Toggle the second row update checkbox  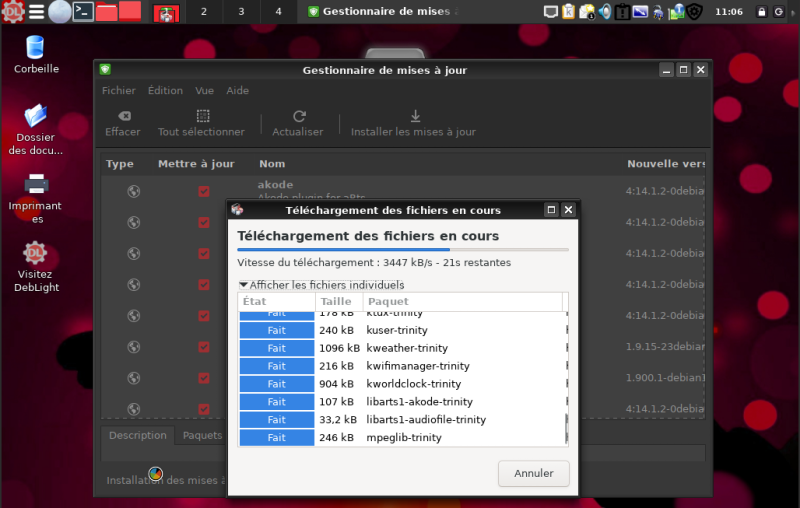coord(204,222)
